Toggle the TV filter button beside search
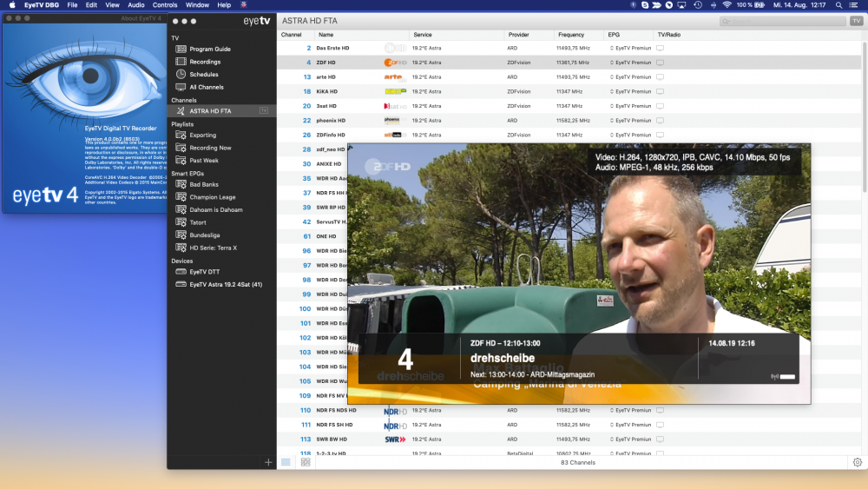The image size is (868, 489). [856, 21]
